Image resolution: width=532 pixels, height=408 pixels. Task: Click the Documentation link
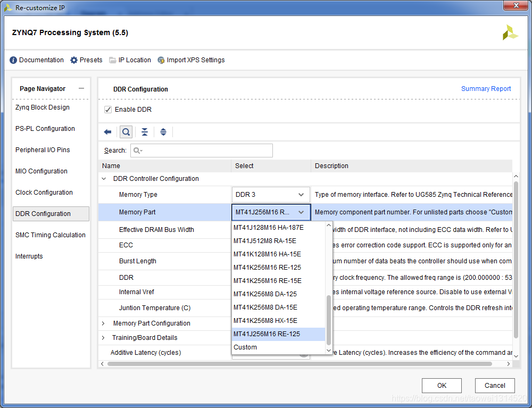click(41, 60)
